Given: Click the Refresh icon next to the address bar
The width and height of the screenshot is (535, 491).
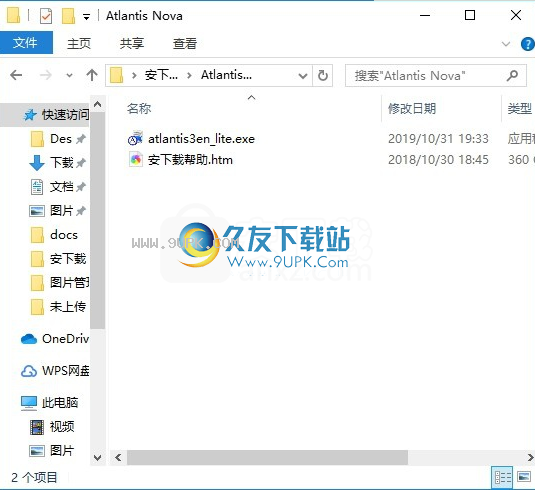Looking at the screenshot, I should pos(323,75).
